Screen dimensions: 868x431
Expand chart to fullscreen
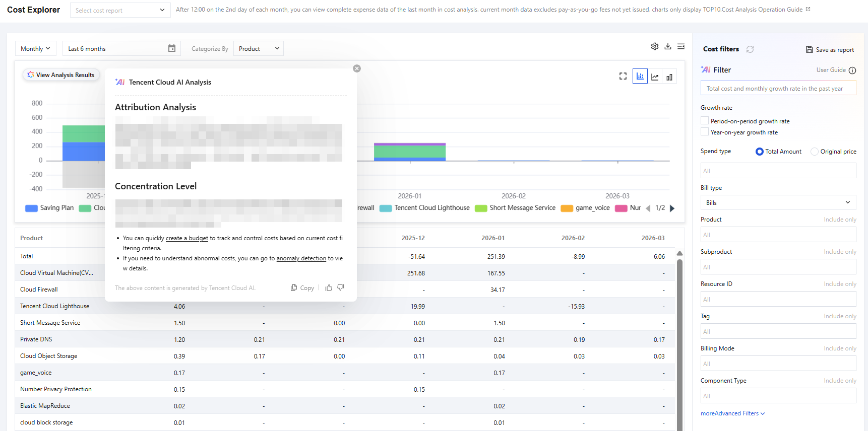point(623,76)
